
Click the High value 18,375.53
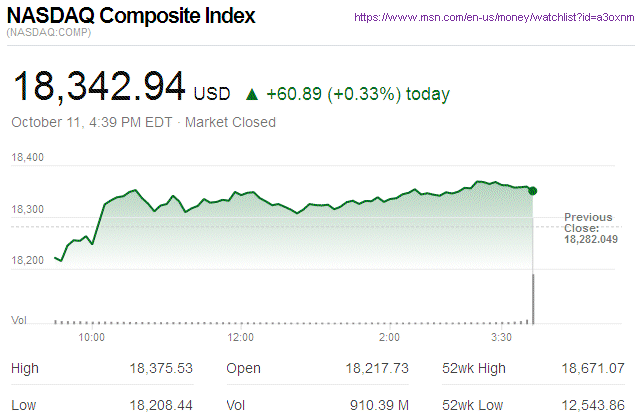pos(160,369)
